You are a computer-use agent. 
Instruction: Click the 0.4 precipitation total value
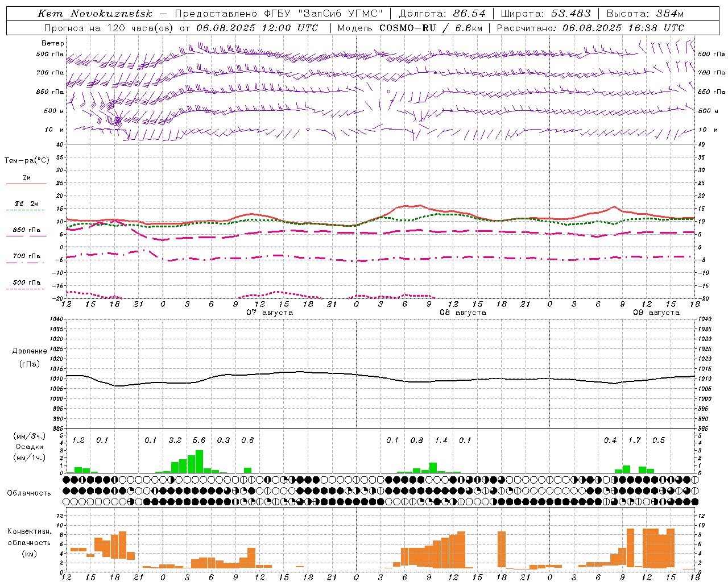610,440
